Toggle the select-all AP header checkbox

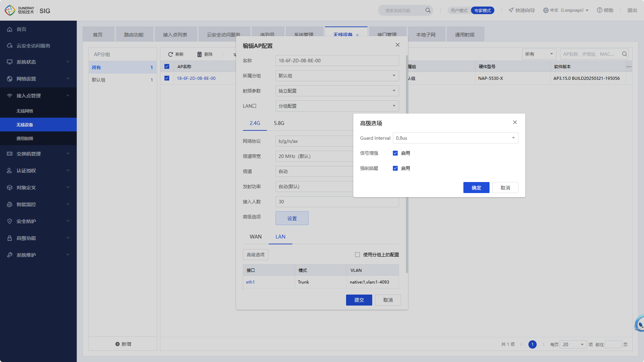coord(167,66)
